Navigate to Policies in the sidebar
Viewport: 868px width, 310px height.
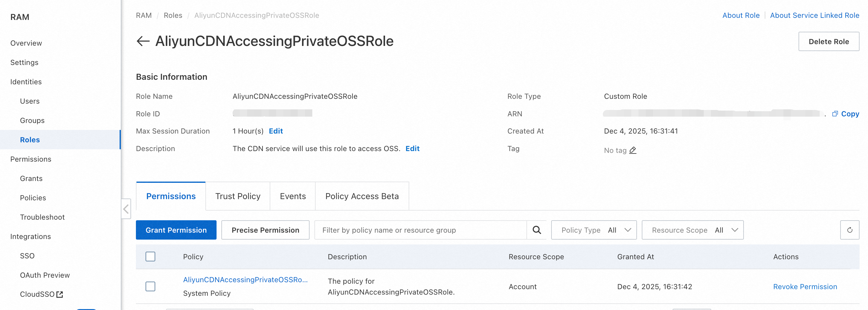pyautogui.click(x=33, y=198)
